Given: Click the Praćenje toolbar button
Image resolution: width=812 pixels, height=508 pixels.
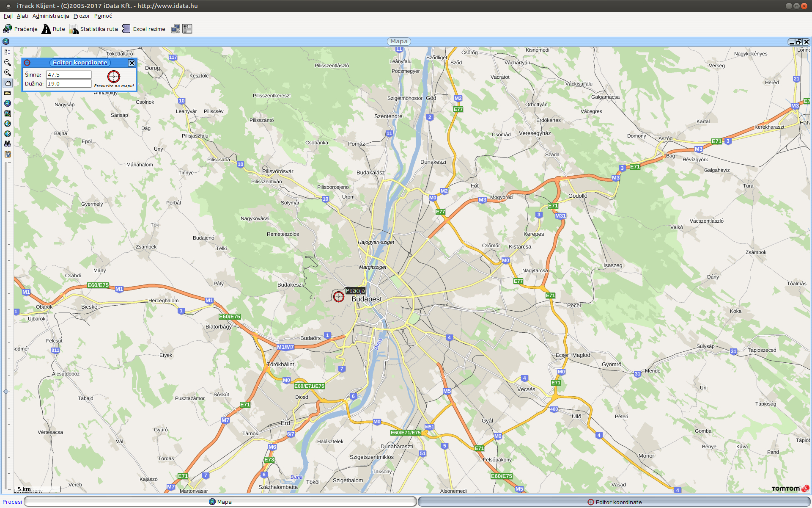Looking at the screenshot, I should click(20, 29).
